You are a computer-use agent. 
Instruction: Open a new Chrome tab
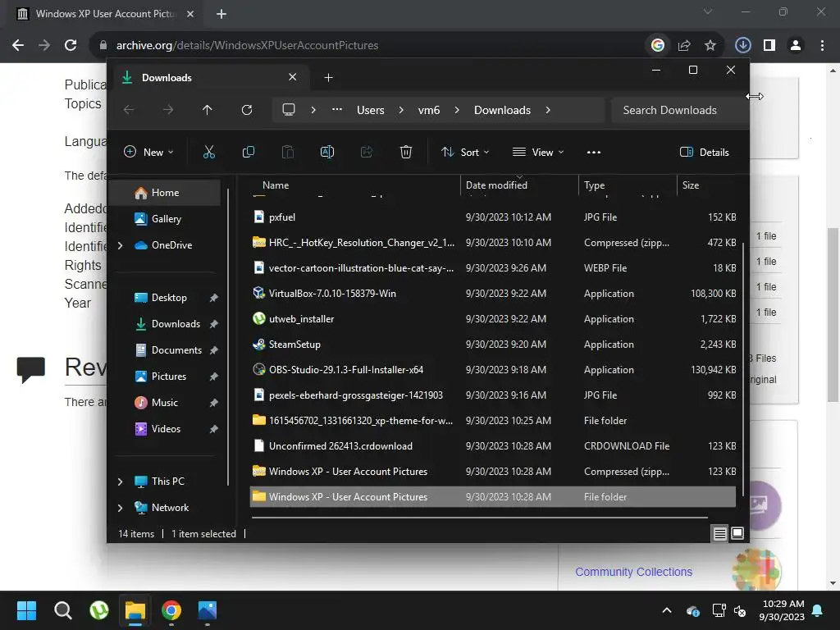point(221,14)
